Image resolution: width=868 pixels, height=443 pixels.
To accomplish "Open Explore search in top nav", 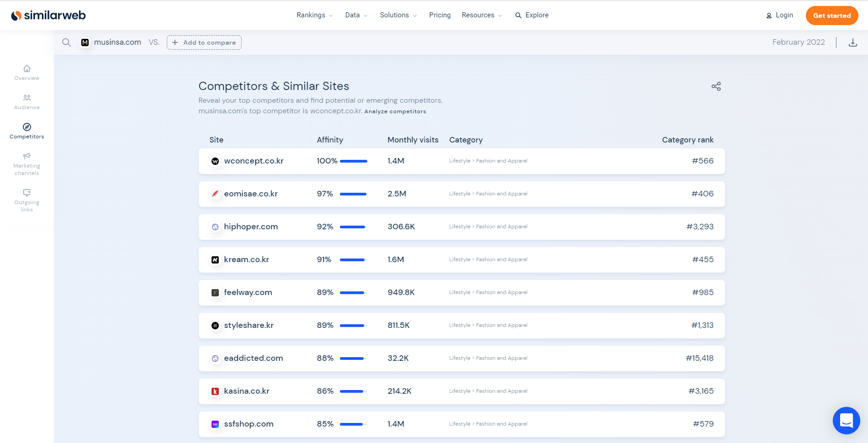I will tap(532, 15).
